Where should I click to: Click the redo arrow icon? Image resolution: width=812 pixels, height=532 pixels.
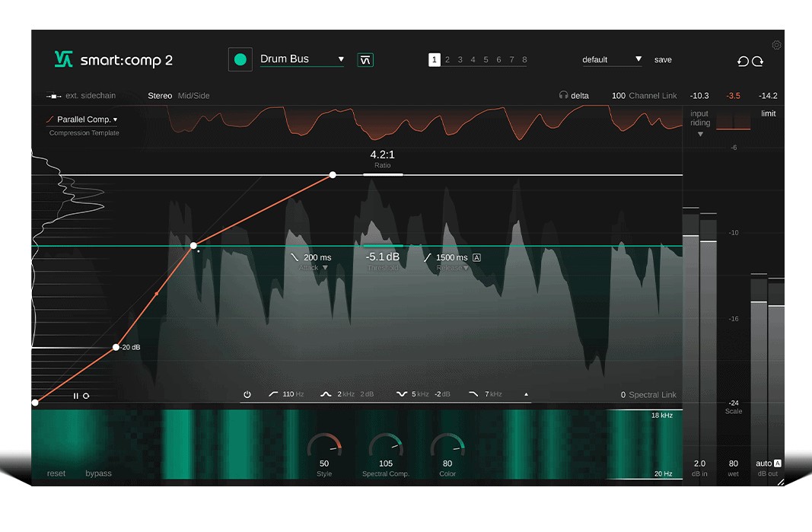pyautogui.click(x=758, y=61)
